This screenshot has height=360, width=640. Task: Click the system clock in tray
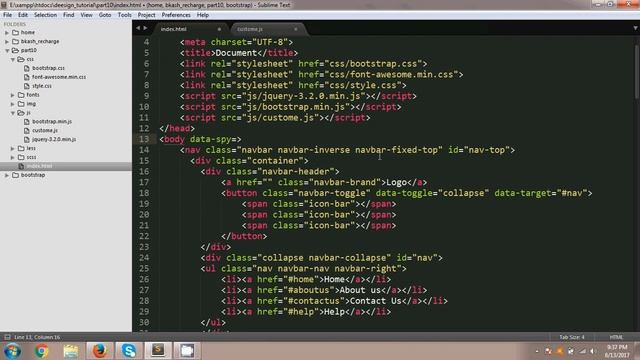click(617, 351)
